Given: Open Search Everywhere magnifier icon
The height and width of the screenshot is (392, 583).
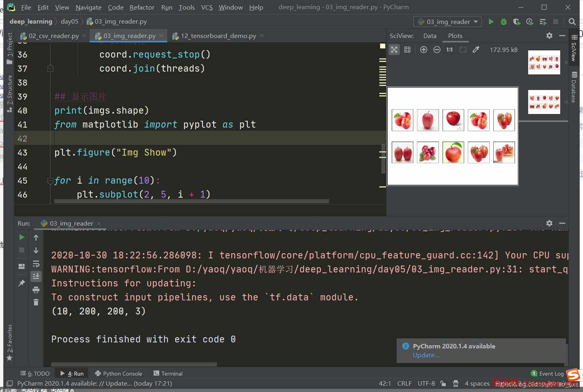Looking at the screenshot, I should 572,22.
